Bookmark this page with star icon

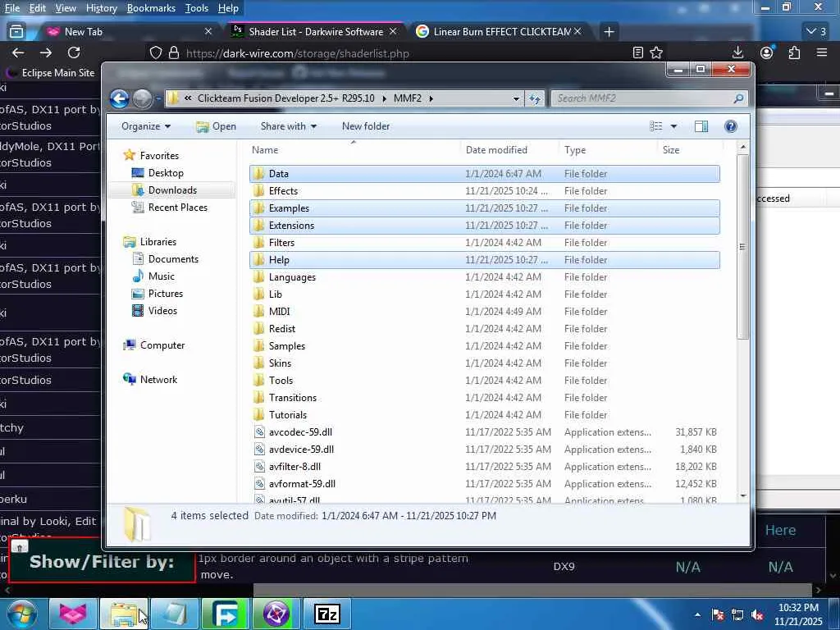point(656,52)
